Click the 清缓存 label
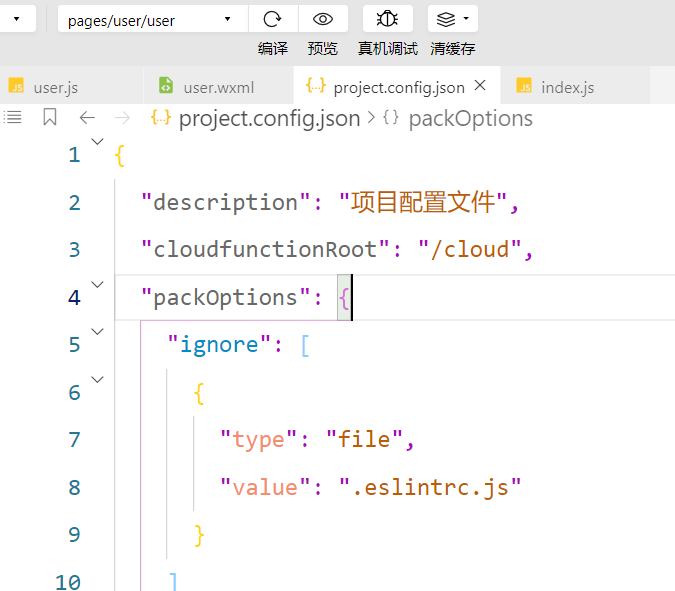The image size is (675, 591). (x=452, y=48)
